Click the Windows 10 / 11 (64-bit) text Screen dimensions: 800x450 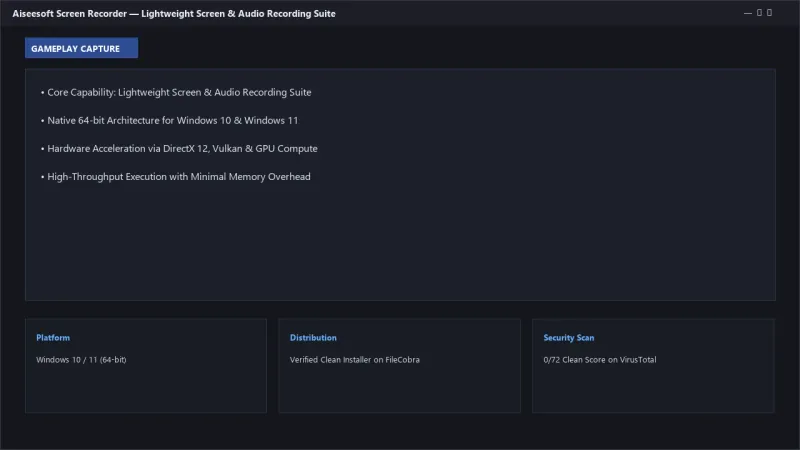pyautogui.click(x=81, y=360)
